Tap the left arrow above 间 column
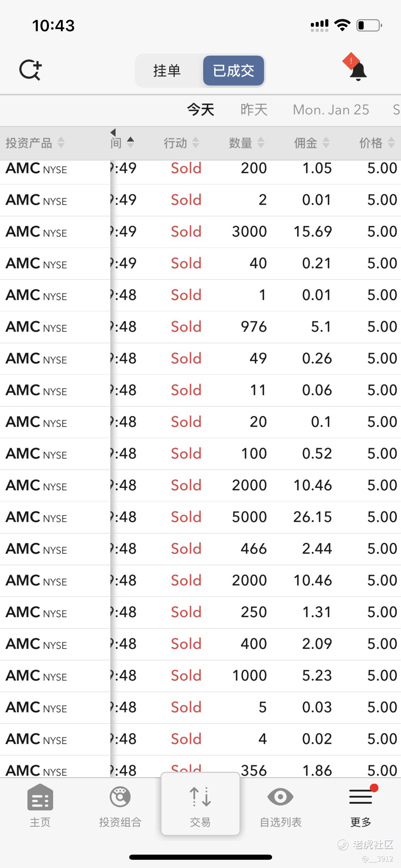 [113, 132]
